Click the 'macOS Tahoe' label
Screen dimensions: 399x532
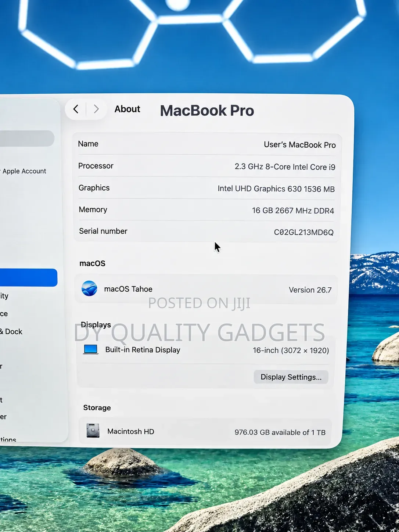(128, 289)
